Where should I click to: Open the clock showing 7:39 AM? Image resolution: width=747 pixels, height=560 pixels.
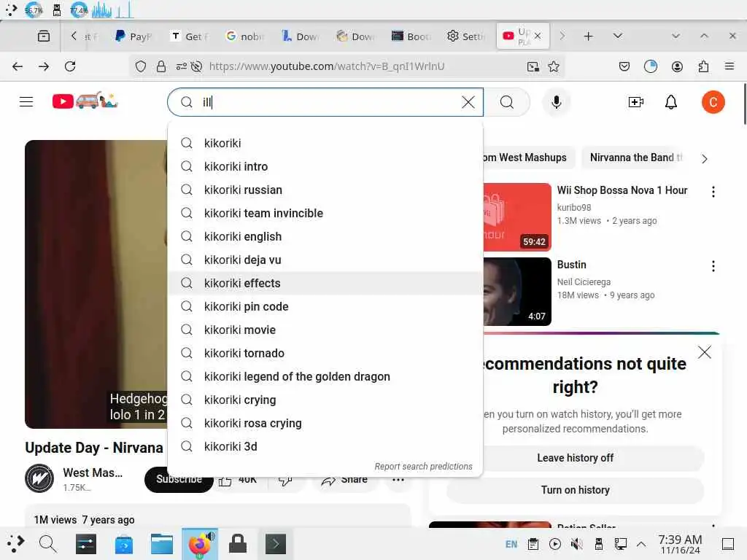tap(680, 544)
